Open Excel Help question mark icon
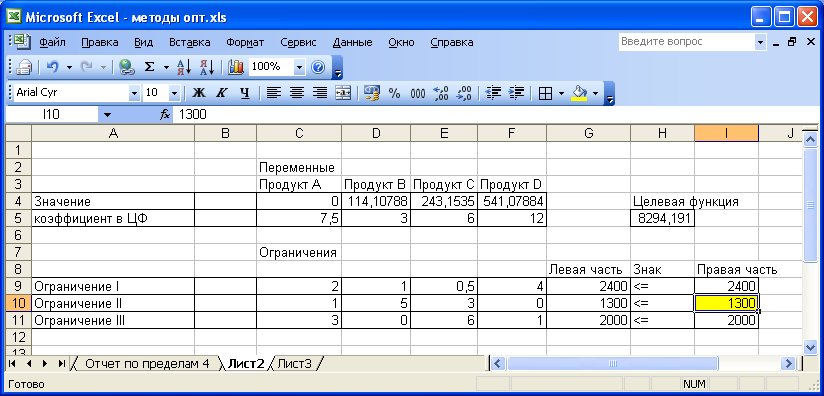This screenshot has width=824, height=396. 318,67
